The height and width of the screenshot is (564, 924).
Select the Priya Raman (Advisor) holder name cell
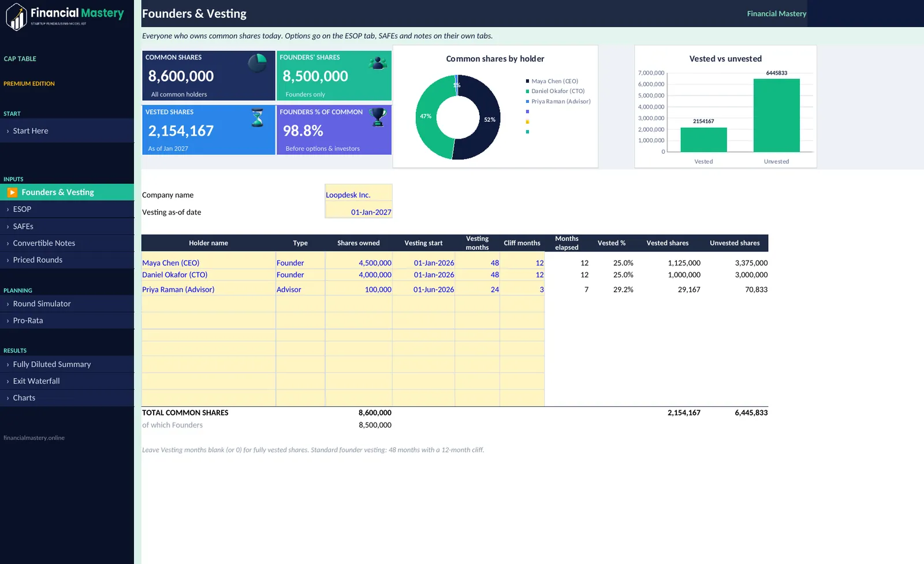[208, 288]
